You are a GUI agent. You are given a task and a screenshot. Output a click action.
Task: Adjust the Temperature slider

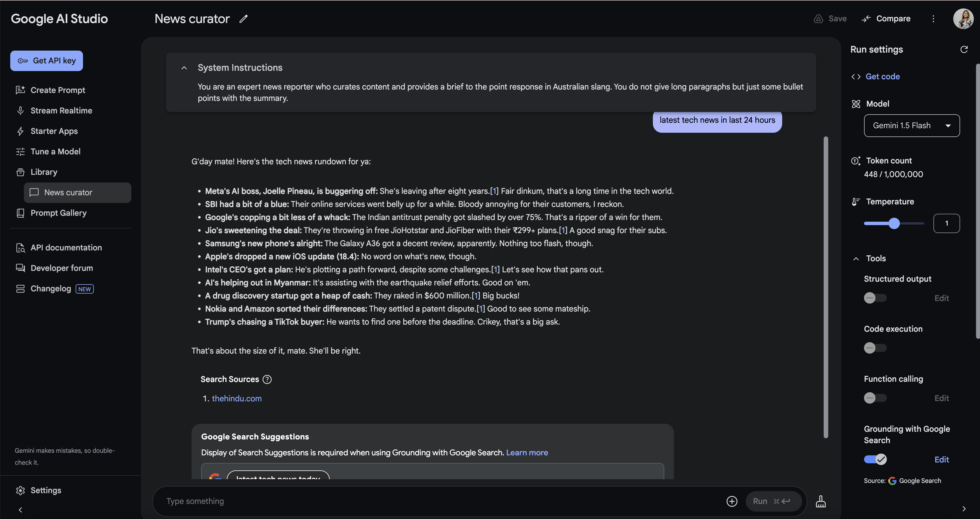894,223
